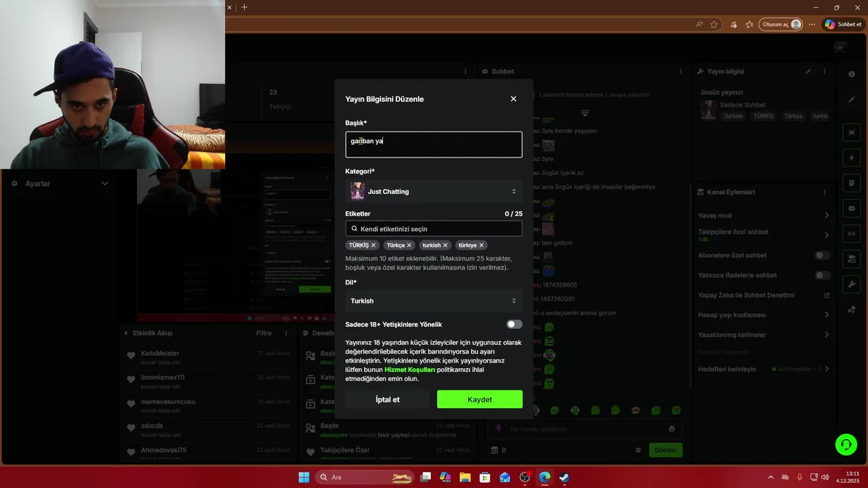Remove the türkiye tag

481,245
